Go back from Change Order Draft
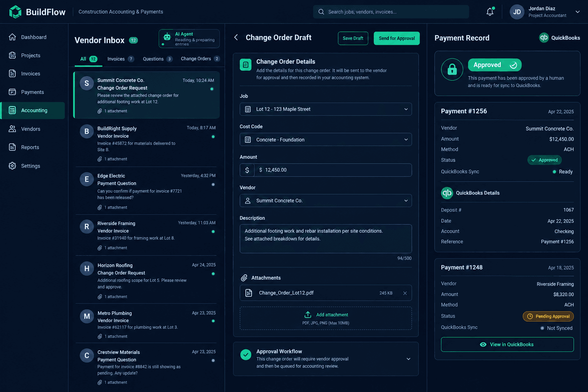The image size is (588, 392). (x=236, y=38)
